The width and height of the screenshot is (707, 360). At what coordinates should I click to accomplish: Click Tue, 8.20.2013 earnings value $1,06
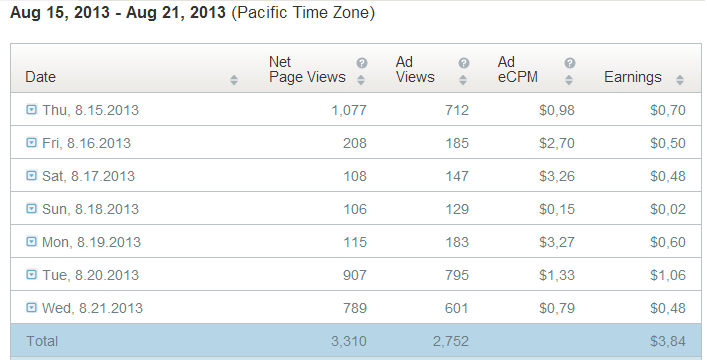click(x=668, y=275)
